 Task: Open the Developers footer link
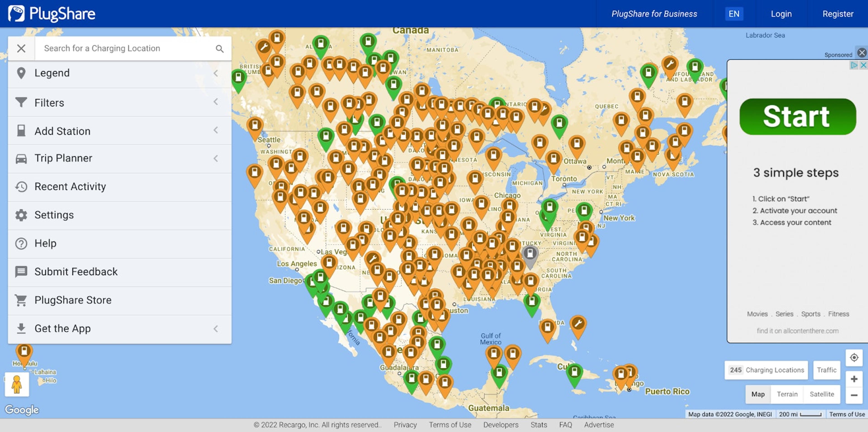(x=501, y=425)
